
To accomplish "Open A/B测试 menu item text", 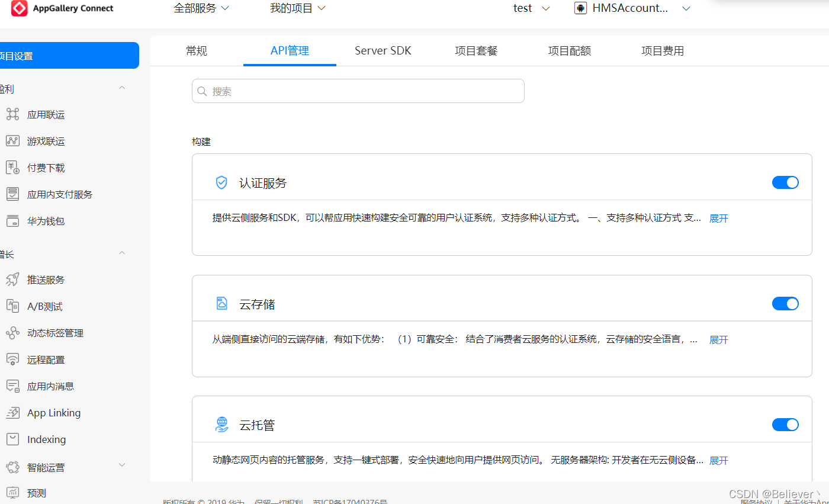I will 45,307.
